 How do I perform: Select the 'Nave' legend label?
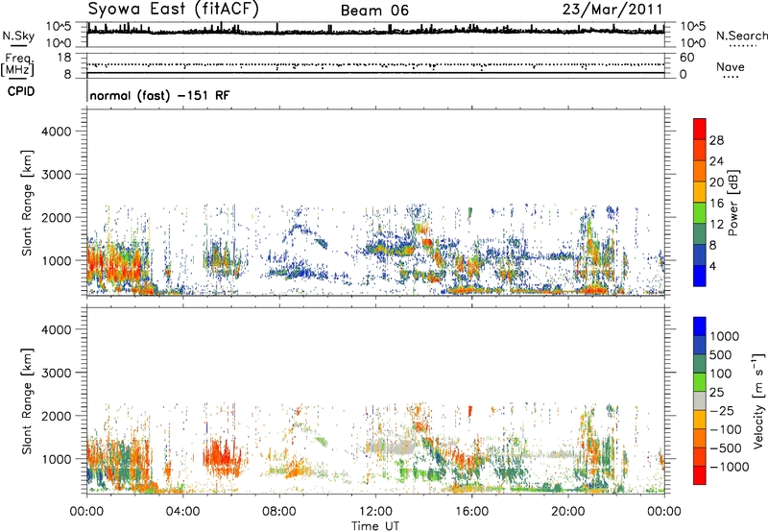click(731, 66)
